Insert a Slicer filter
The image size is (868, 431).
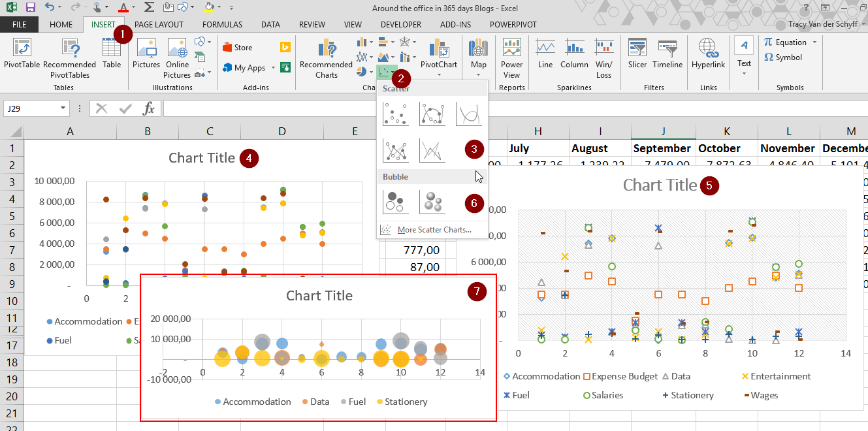click(637, 54)
